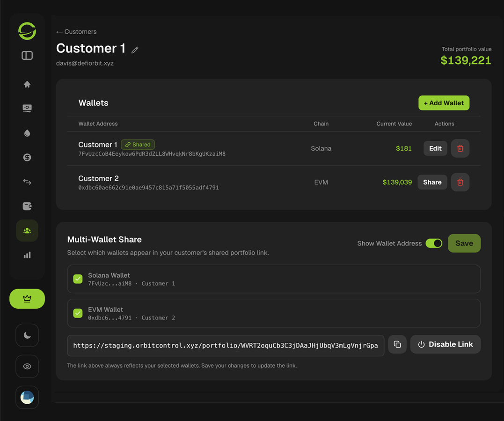Open the cash/money icon in sidebar
504x421 pixels.
point(27,108)
